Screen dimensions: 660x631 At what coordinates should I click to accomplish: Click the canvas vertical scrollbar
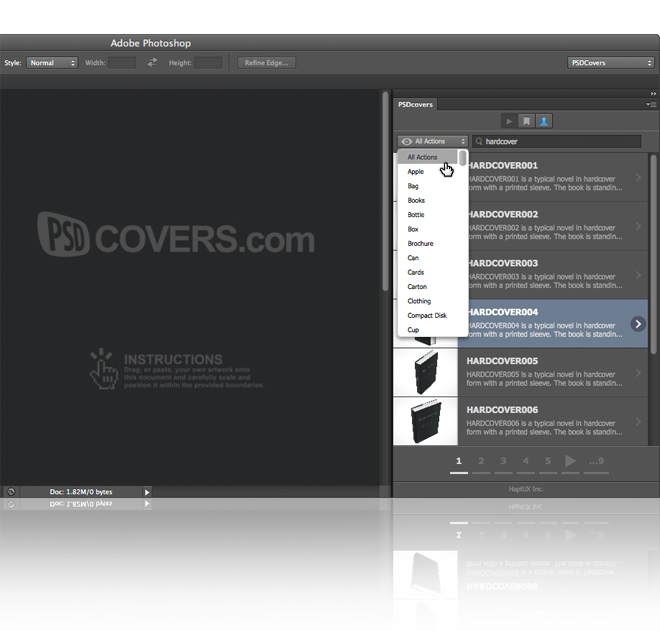point(385,192)
